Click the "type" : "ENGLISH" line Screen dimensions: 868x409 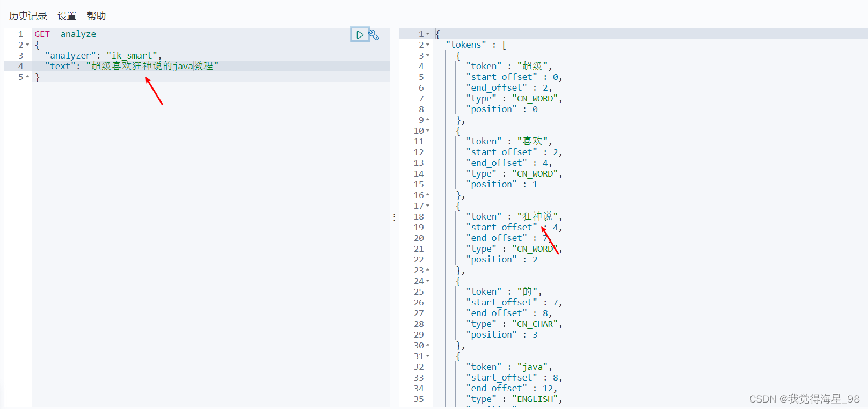point(514,399)
